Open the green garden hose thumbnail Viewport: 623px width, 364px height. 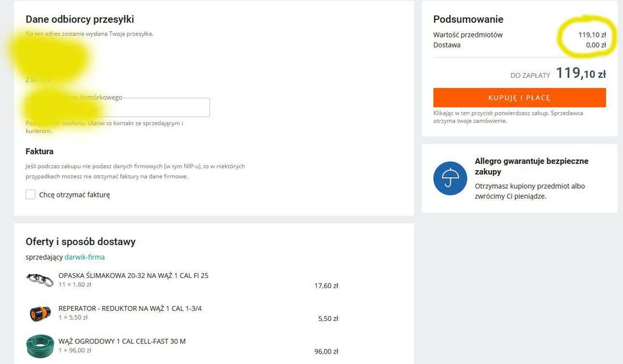click(40, 346)
